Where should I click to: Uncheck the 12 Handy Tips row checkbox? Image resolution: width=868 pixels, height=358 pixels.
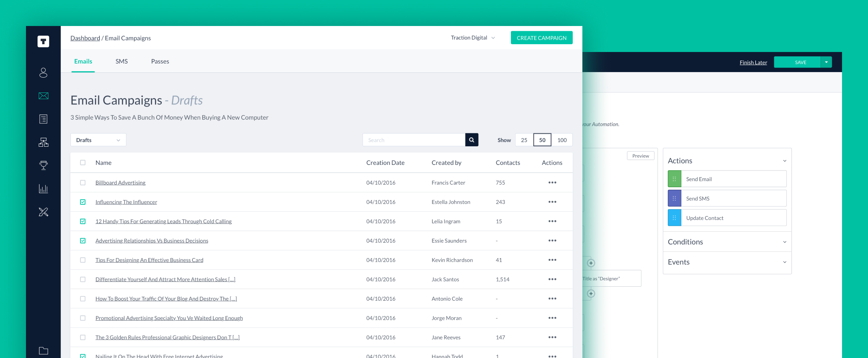[x=83, y=221]
